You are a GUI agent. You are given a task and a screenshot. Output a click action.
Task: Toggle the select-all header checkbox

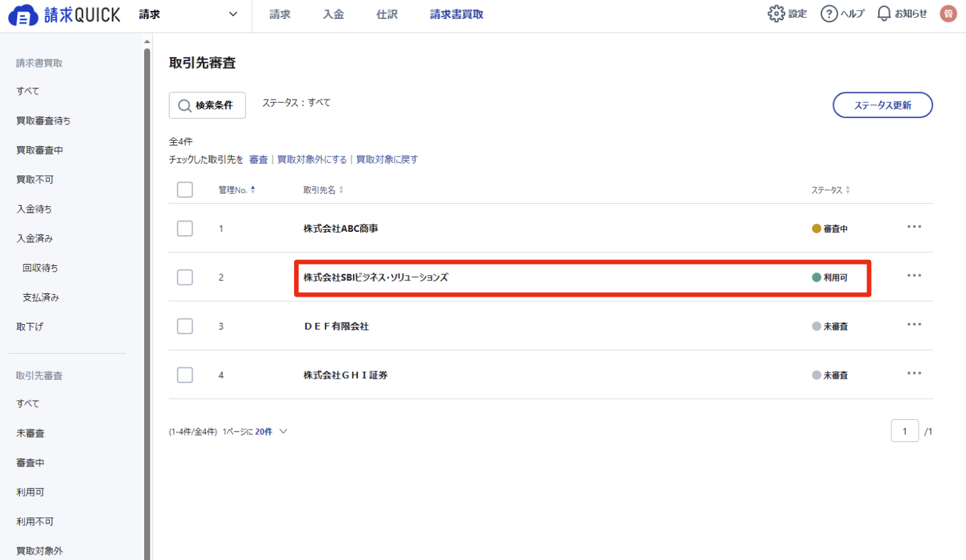tap(185, 190)
